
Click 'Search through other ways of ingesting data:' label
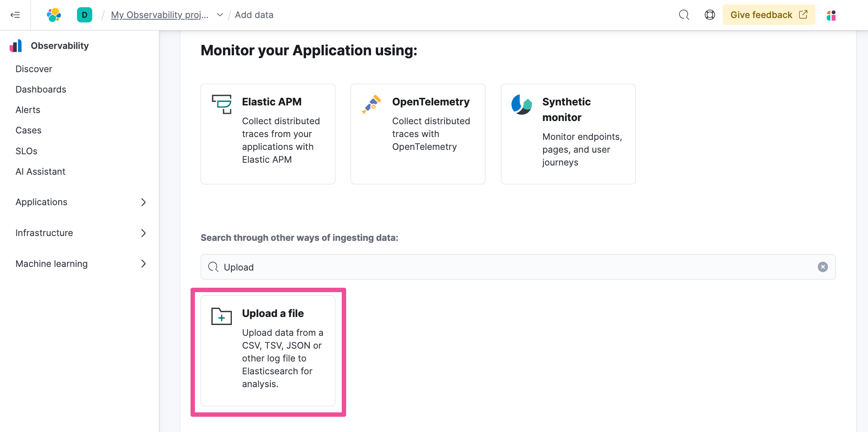pyautogui.click(x=299, y=238)
